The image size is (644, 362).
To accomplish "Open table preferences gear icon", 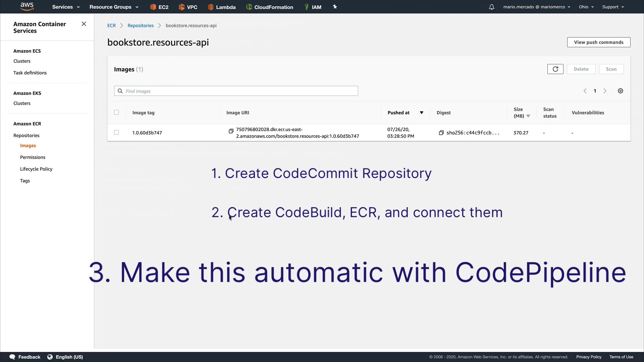I will tap(620, 91).
